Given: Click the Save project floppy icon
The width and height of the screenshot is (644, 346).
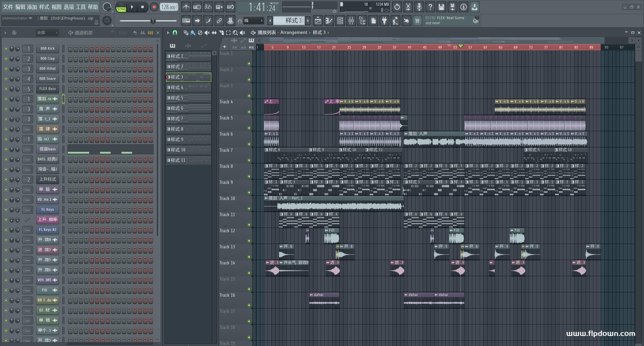Looking at the screenshot, I should (441, 7).
